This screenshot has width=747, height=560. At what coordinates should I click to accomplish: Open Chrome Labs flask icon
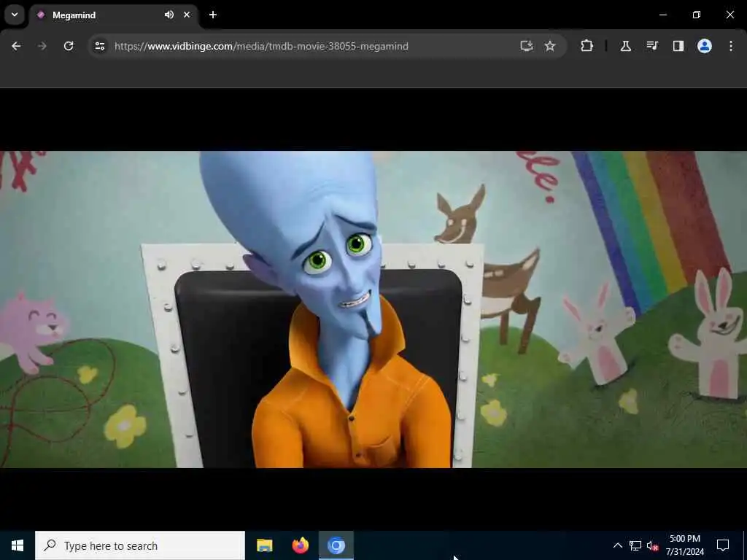pyautogui.click(x=625, y=46)
